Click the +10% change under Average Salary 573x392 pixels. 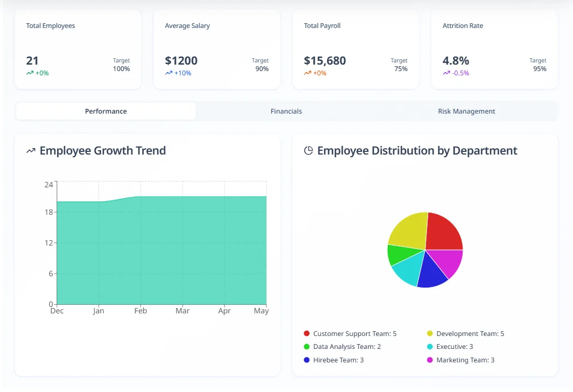(x=183, y=73)
